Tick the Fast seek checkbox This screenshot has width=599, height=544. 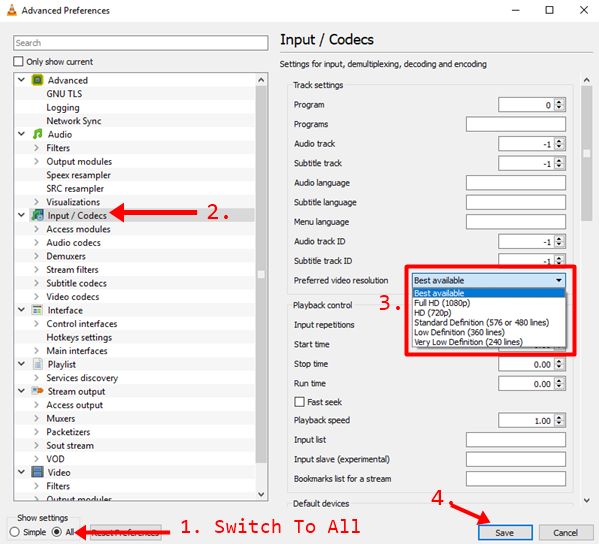[300, 402]
